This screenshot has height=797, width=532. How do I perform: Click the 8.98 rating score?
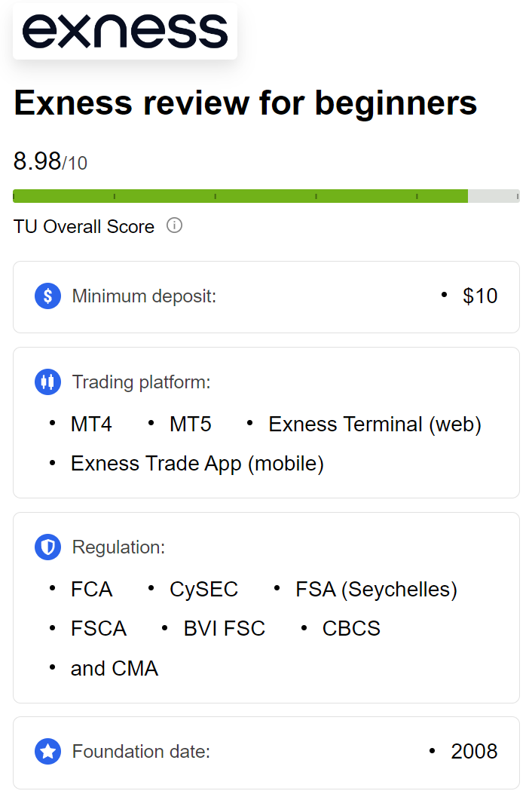[38, 161]
